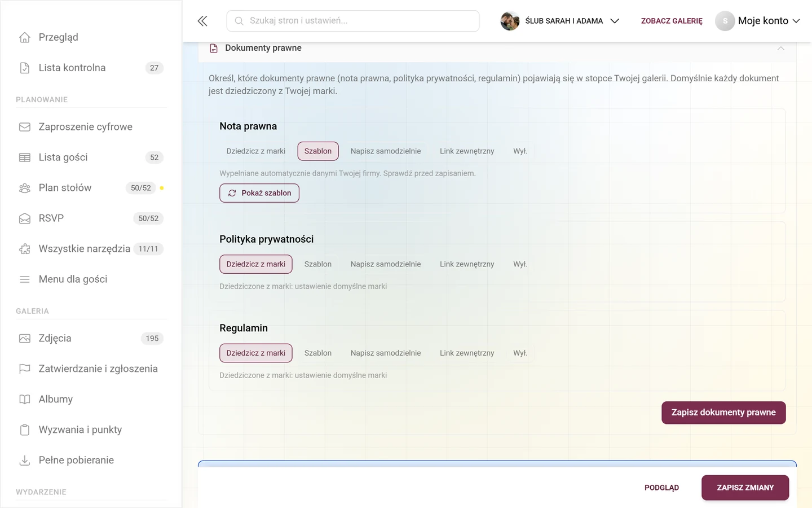
Task: Click the Pełne pobieranie download icon
Action: (25, 461)
